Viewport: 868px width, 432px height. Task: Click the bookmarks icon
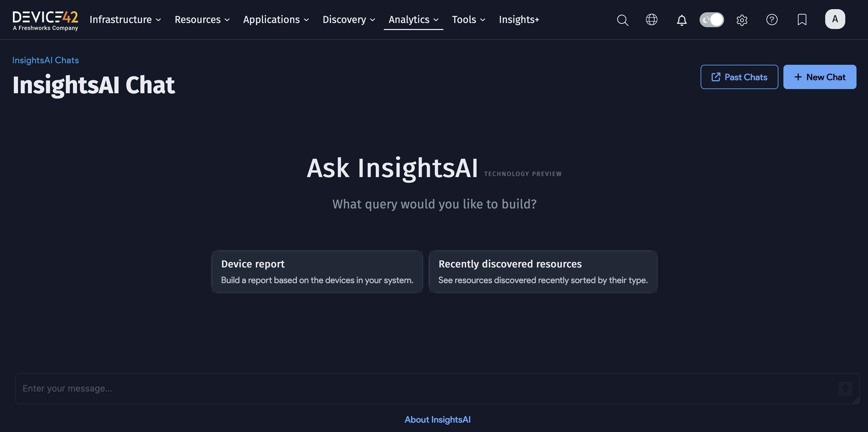click(x=802, y=20)
